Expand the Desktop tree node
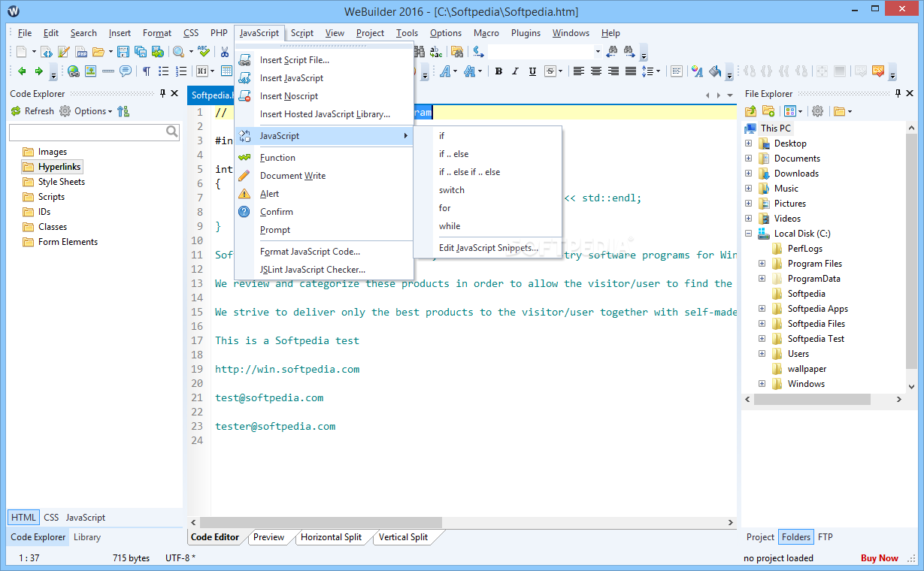Image resolution: width=924 pixels, height=571 pixels. 749,144
